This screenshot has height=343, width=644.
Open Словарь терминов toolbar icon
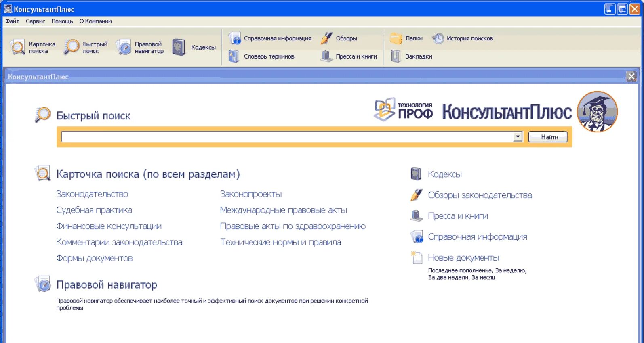234,56
